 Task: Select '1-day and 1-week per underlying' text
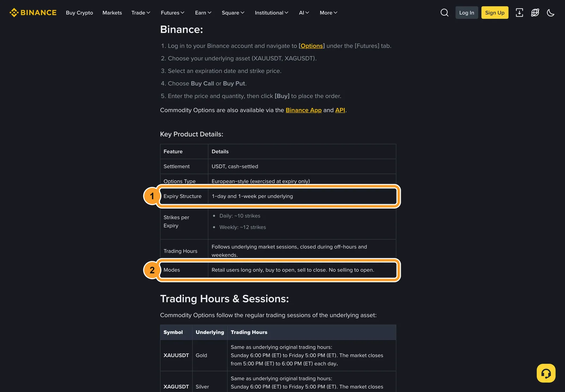click(252, 196)
